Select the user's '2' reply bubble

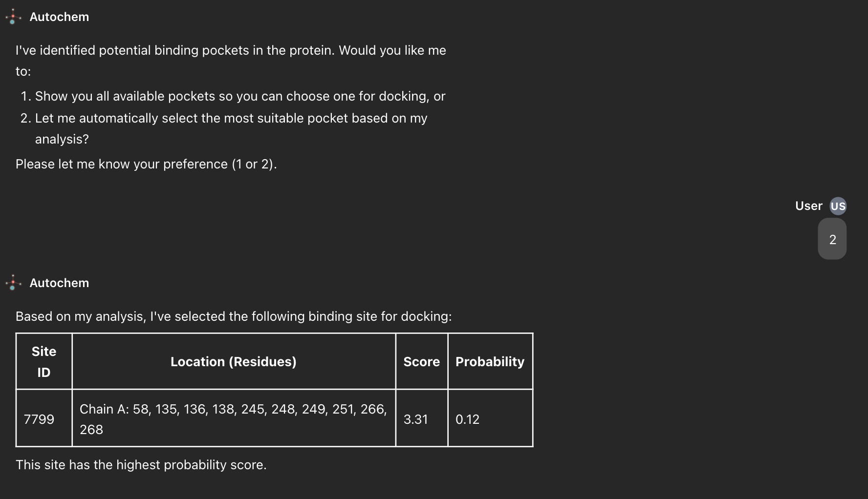832,239
